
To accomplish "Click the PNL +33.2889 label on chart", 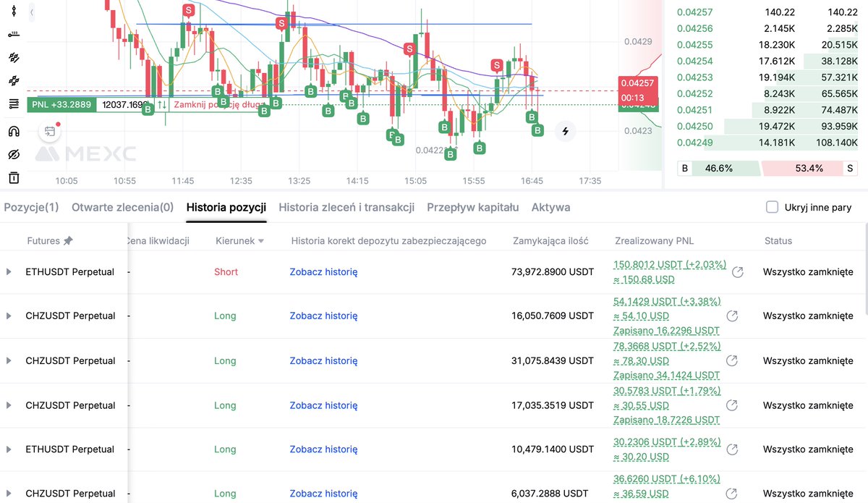I will (x=61, y=105).
